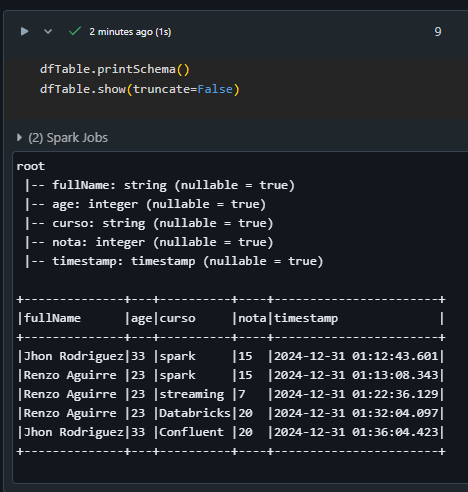Click the nota: integer schema line
The height and width of the screenshot is (492, 468).
[149, 242]
